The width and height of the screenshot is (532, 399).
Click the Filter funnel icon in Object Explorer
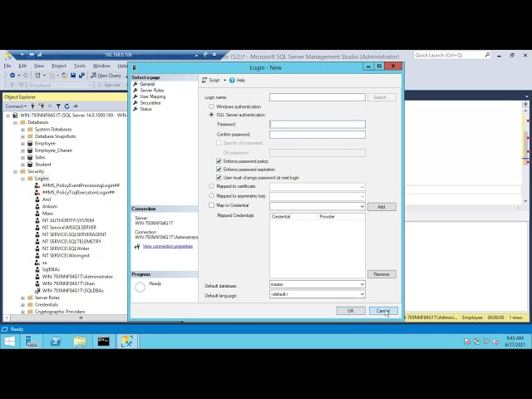pyautogui.click(x=58, y=106)
